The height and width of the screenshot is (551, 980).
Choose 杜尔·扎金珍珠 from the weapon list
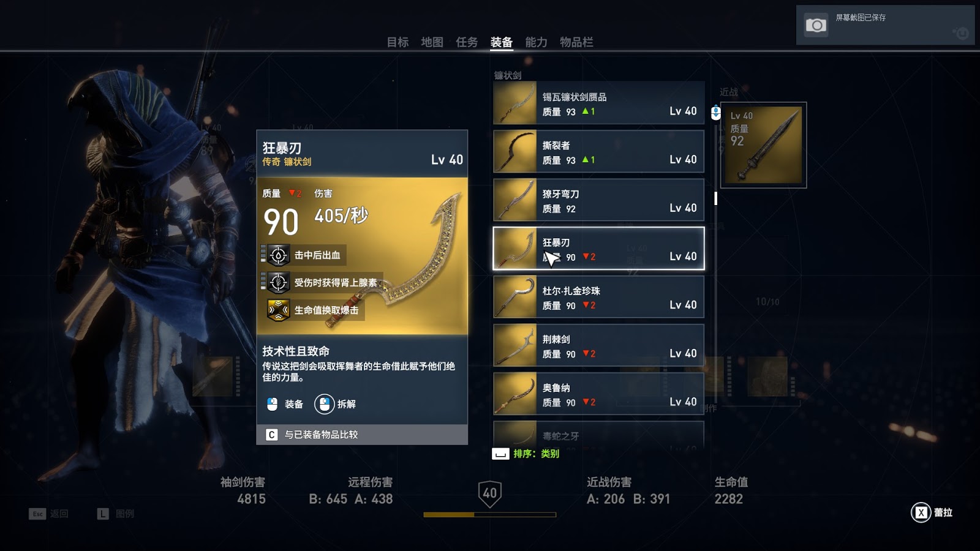pos(599,297)
